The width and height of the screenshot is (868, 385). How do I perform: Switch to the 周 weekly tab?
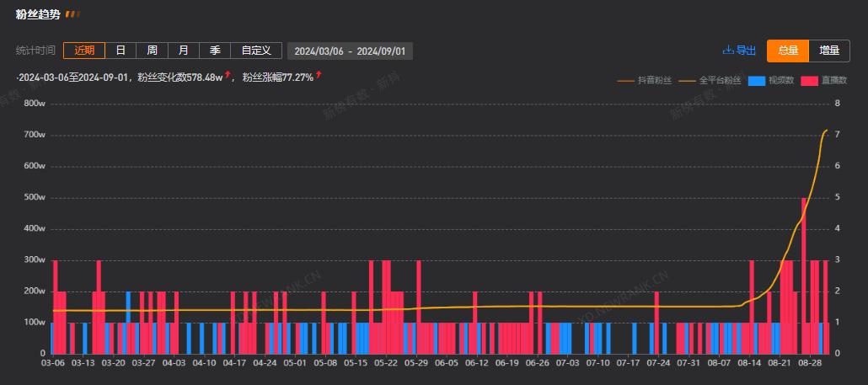pos(153,51)
